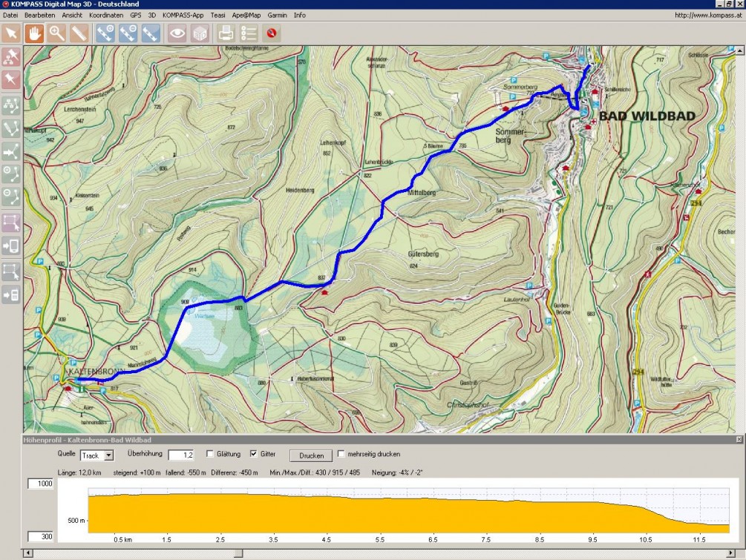Enable the Glättung checkbox

(x=210, y=454)
